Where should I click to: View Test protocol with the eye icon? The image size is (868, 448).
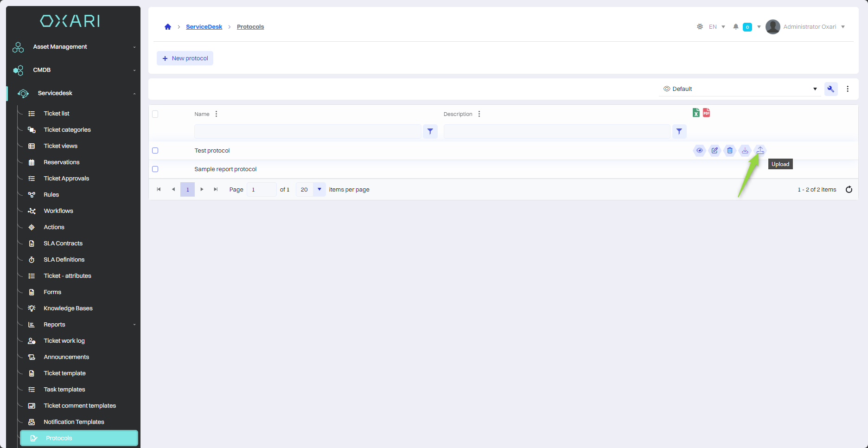[x=699, y=150]
